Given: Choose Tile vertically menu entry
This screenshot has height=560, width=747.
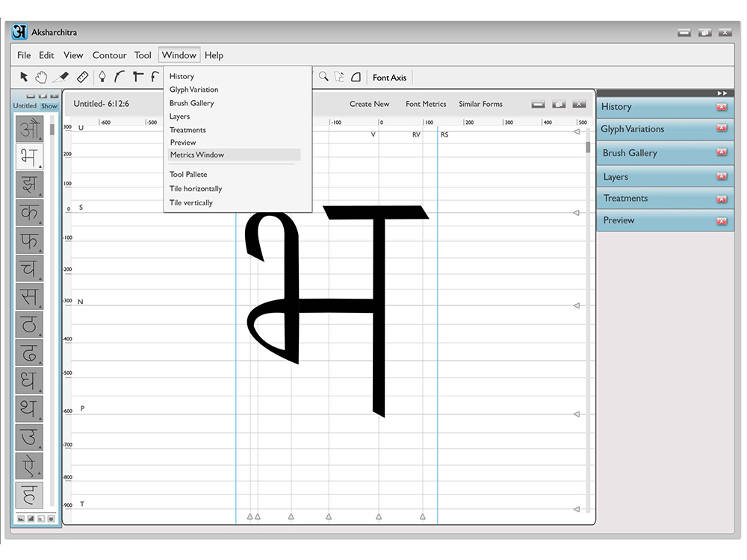Looking at the screenshot, I should pyautogui.click(x=191, y=202).
